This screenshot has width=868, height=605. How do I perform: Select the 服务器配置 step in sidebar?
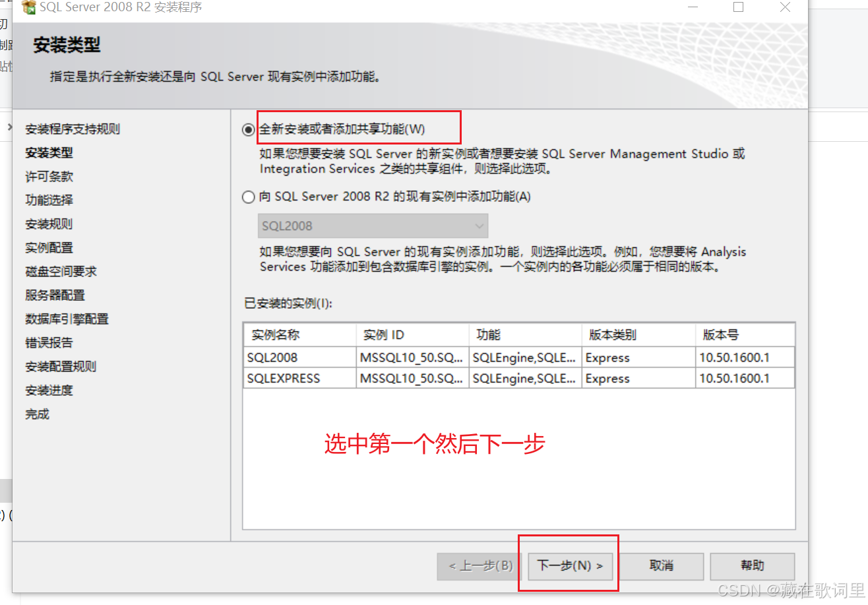pyautogui.click(x=55, y=295)
